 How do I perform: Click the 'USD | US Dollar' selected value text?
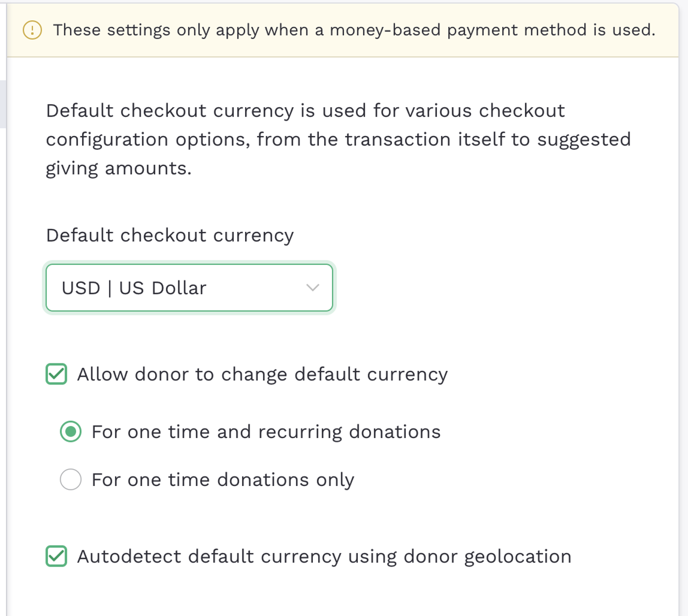pos(134,288)
